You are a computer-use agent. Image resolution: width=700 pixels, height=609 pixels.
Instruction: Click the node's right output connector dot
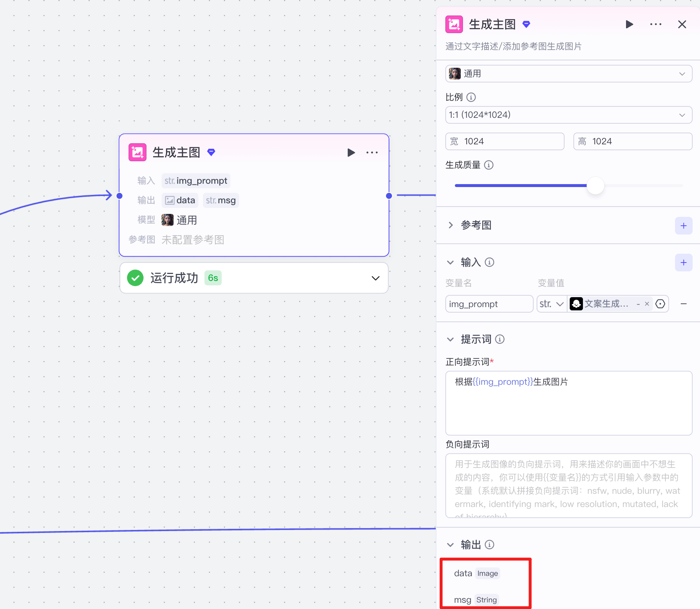[389, 196]
